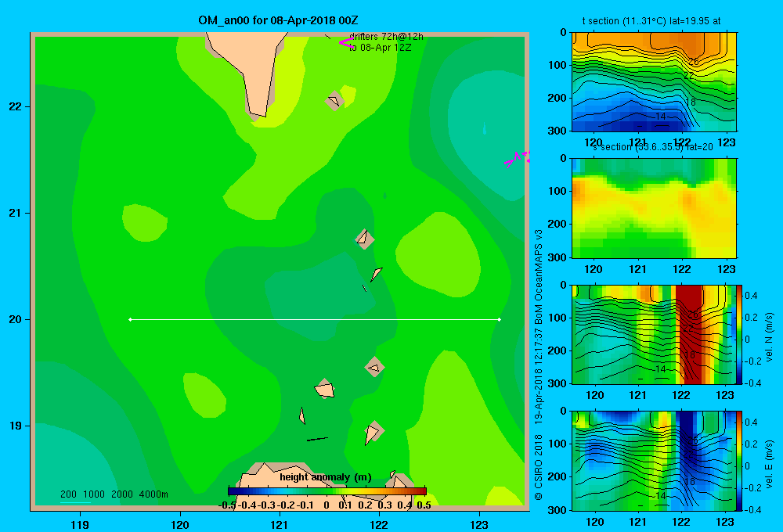This screenshot has height=532, width=783.
Task: Click the title "OM_an00 for 08-Apr-2018 00Z"
Action: point(278,20)
